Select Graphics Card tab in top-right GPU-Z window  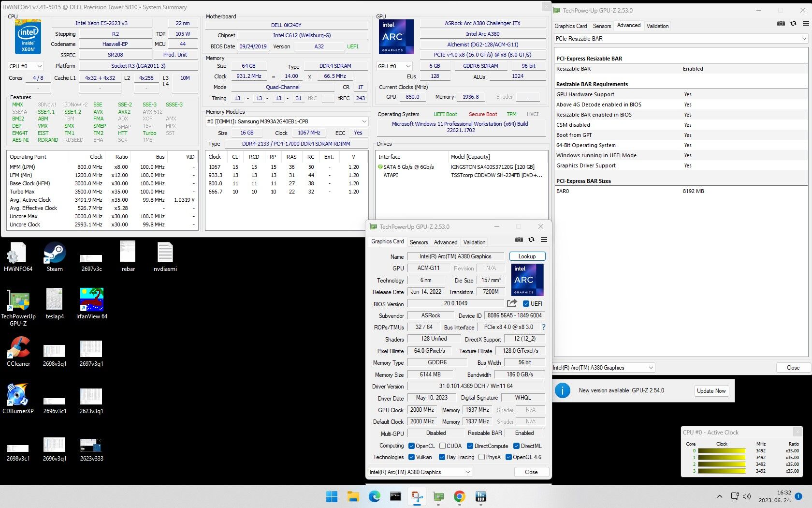tap(571, 26)
